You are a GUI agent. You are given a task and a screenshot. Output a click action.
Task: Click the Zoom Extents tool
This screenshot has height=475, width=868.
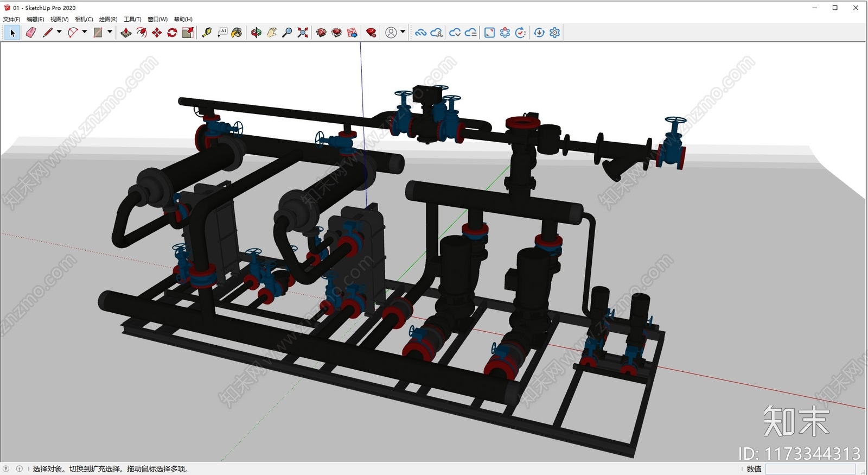pyautogui.click(x=303, y=33)
